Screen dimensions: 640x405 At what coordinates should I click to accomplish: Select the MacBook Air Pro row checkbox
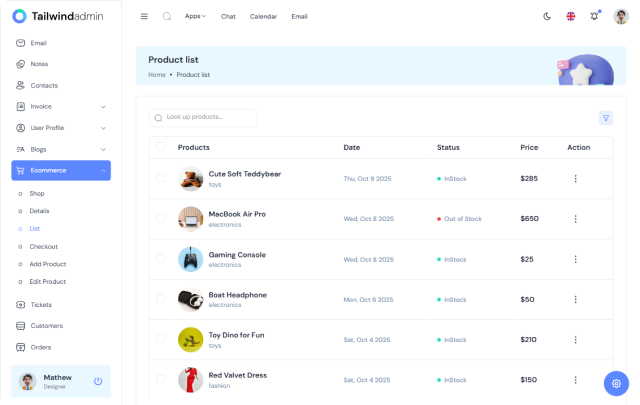[x=160, y=219]
